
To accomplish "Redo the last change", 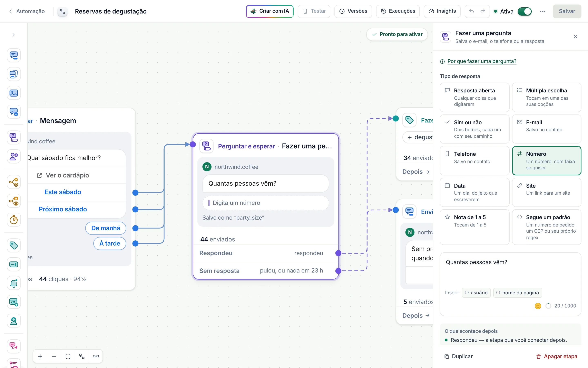I will click(x=483, y=11).
